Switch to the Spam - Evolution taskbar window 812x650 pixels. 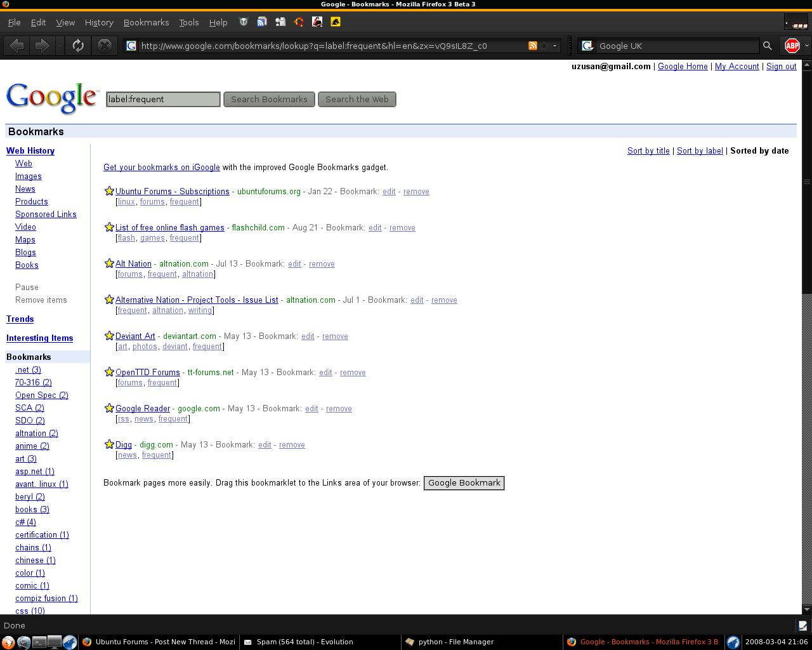(x=320, y=642)
